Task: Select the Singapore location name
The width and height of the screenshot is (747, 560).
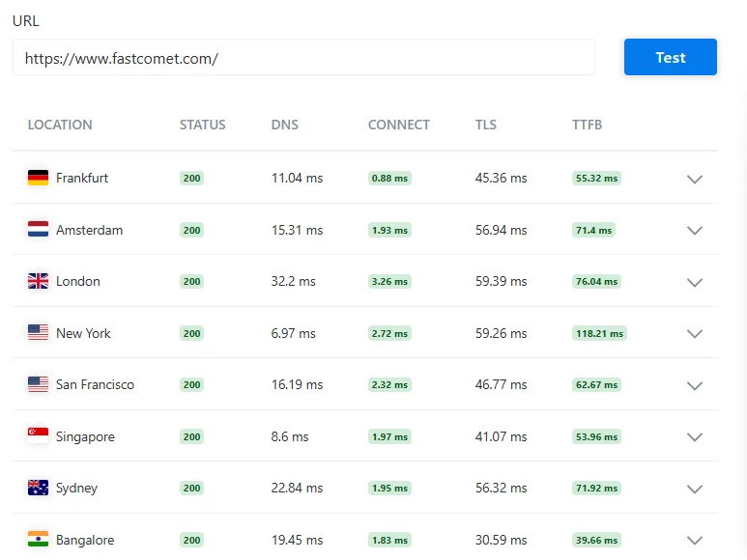Action: click(x=85, y=436)
